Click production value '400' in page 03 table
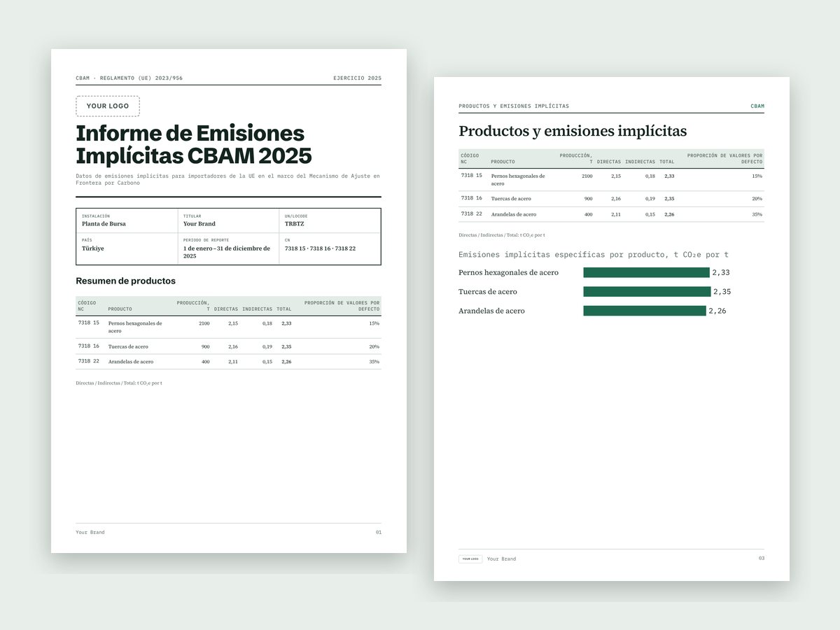The height and width of the screenshot is (630, 840). [x=588, y=214]
